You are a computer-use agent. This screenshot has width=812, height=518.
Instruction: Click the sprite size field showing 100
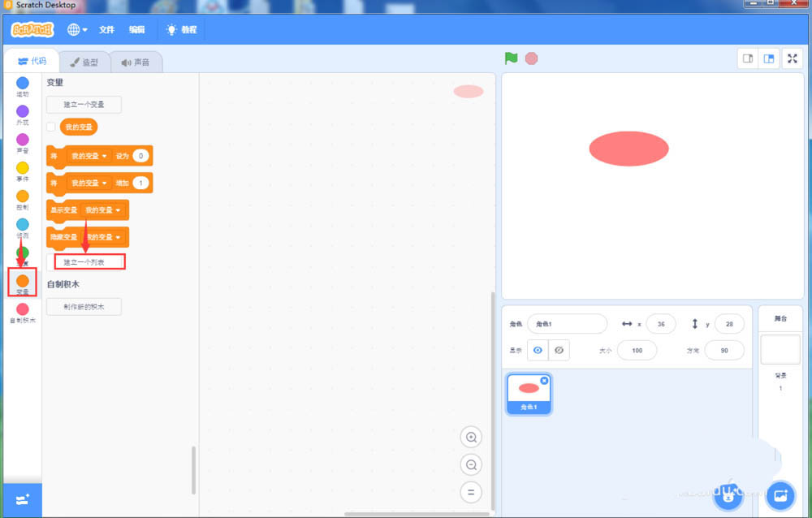tap(637, 350)
